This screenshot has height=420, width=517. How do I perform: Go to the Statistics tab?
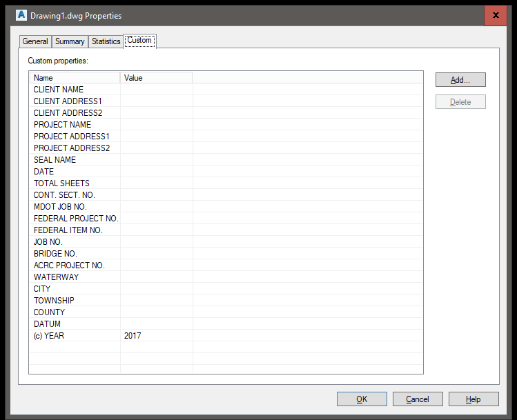click(106, 41)
